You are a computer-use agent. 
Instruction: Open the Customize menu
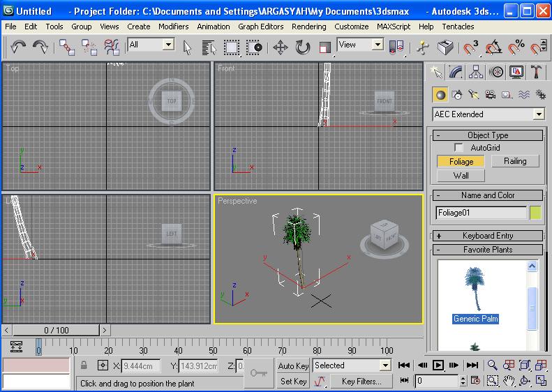pos(351,27)
